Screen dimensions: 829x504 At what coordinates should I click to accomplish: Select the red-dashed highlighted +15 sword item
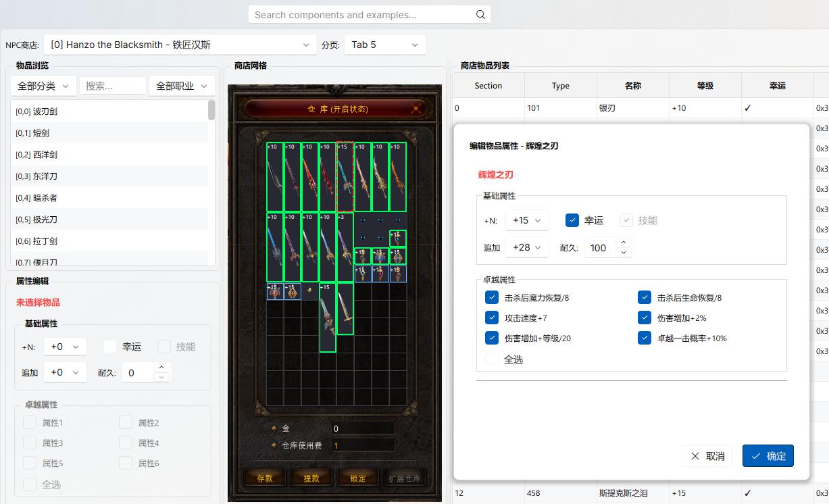click(345, 177)
